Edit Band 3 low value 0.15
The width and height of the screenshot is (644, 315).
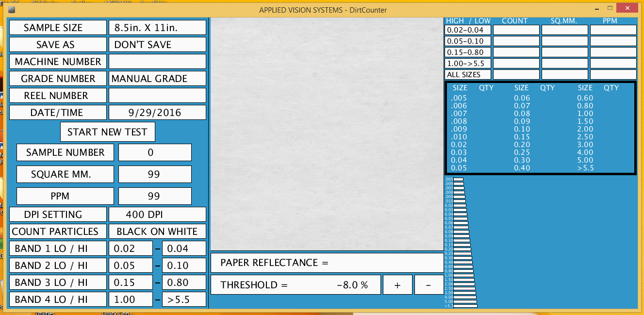tap(131, 282)
